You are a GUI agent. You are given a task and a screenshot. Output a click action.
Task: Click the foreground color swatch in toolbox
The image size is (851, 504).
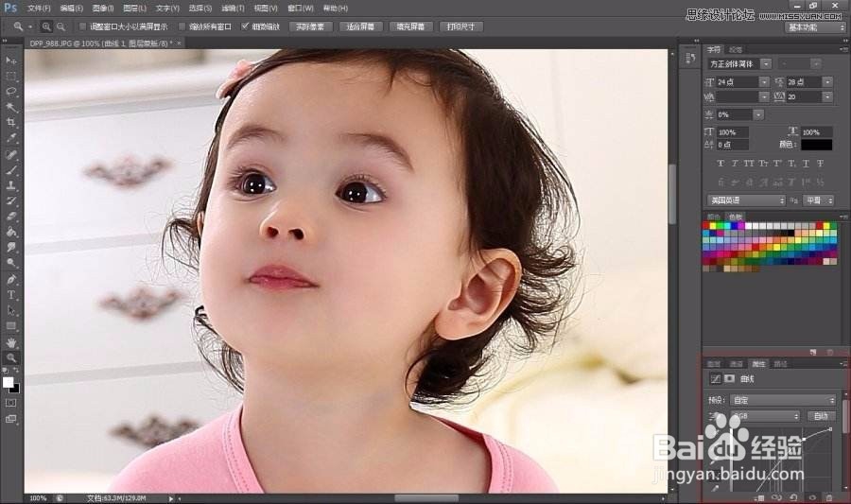coord(8,382)
